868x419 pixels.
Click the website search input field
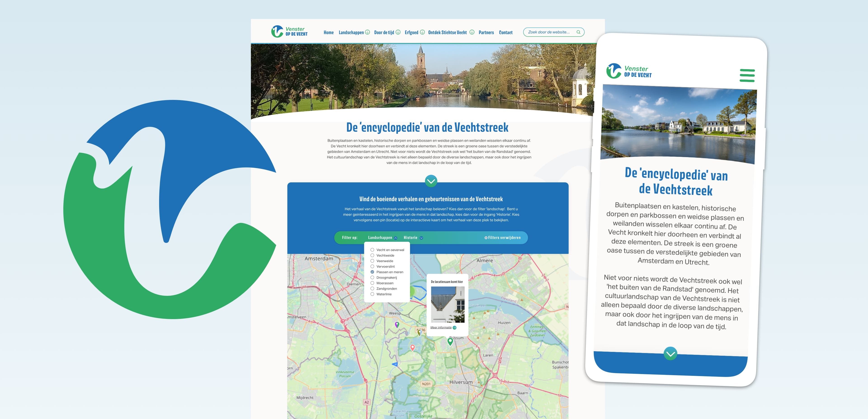[x=549, y=32]
